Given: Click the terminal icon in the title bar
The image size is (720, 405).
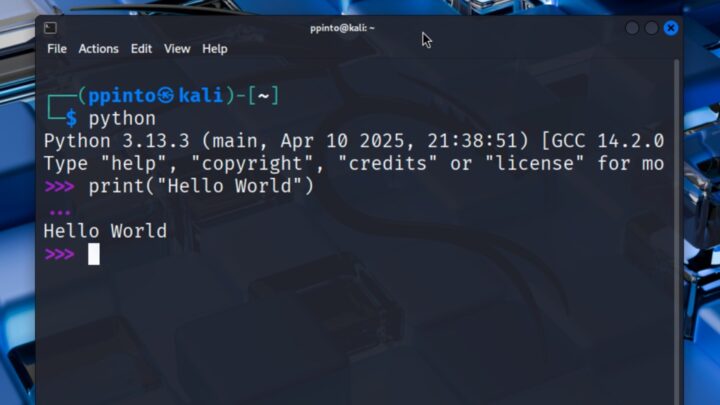Looking at the screenshot, I should click(x=51, y=28).
